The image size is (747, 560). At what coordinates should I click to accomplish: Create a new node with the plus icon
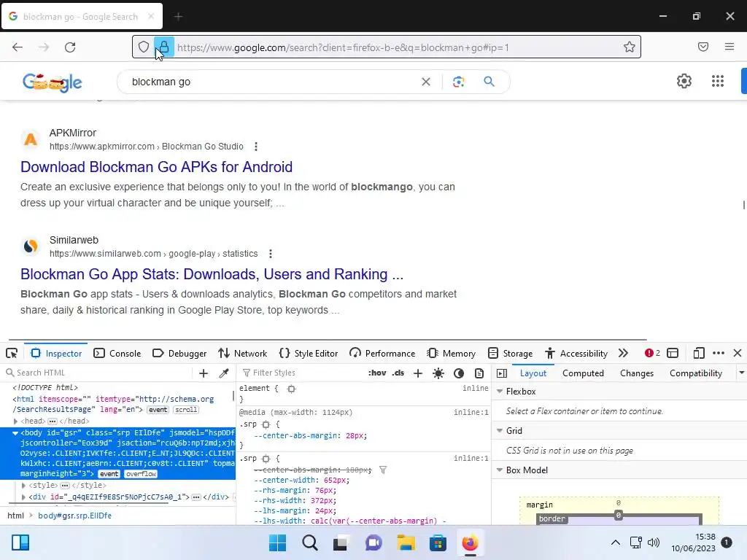pos(204,373)
